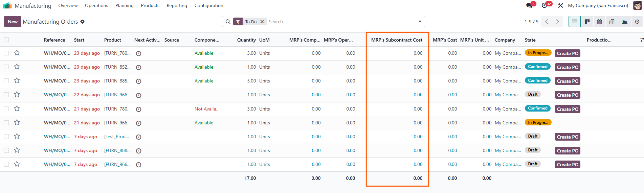Expand the search options dropdown arrow

pos(420,22)
